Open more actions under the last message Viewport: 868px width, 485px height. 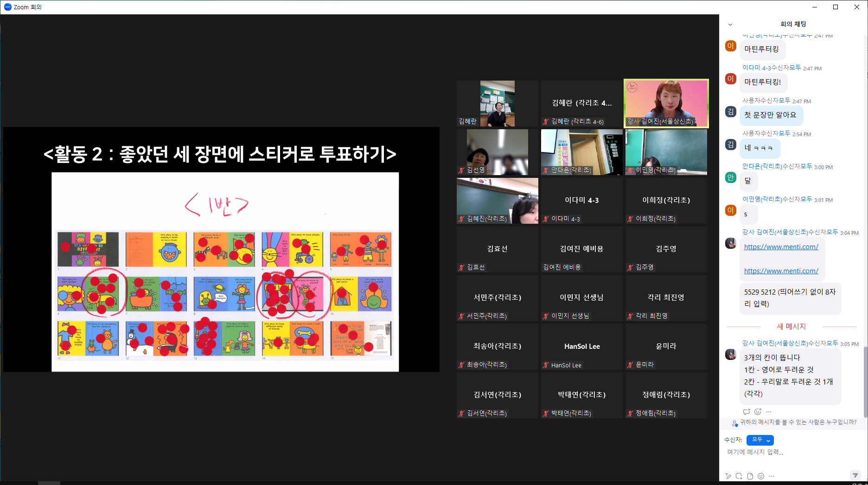(x=769, y=412)
